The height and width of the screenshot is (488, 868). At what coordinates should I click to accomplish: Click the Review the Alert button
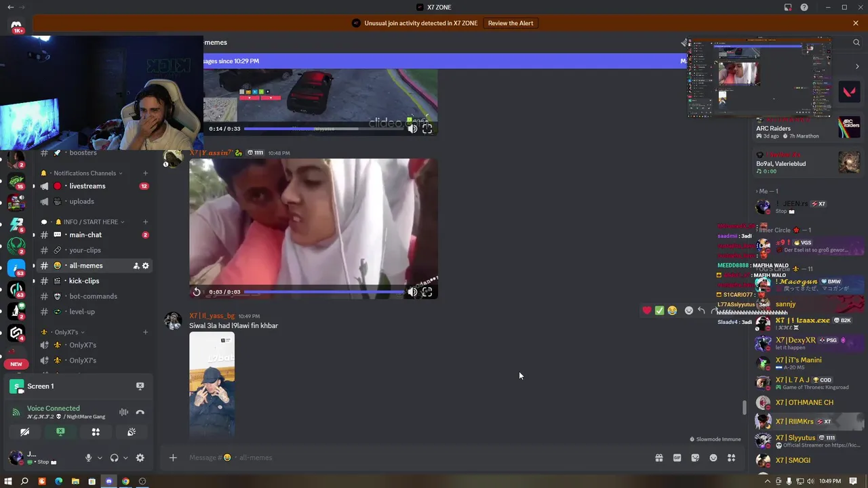pos(511,23)
